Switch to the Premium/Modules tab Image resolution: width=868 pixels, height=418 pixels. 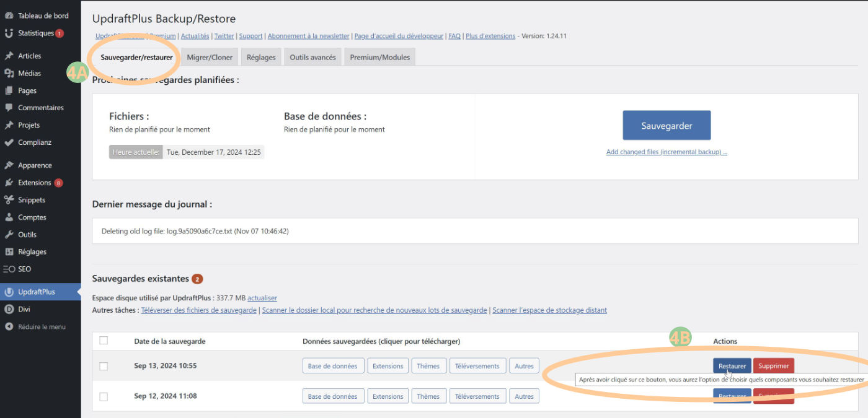tap(379, 57)
